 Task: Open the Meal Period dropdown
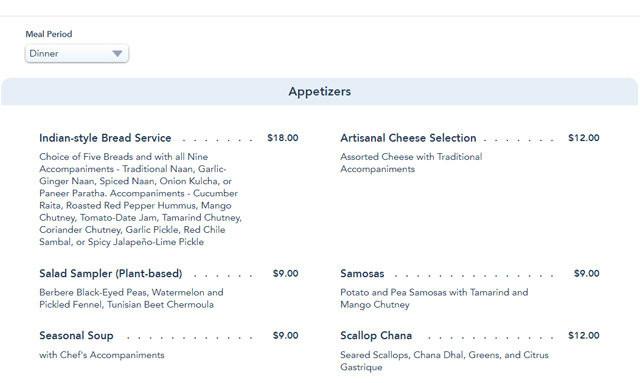click(77, 53)
